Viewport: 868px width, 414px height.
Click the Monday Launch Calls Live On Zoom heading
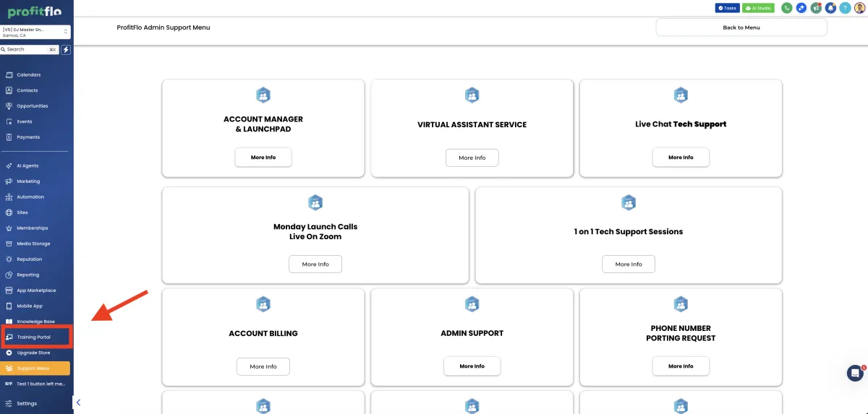(x=315, y=232)
